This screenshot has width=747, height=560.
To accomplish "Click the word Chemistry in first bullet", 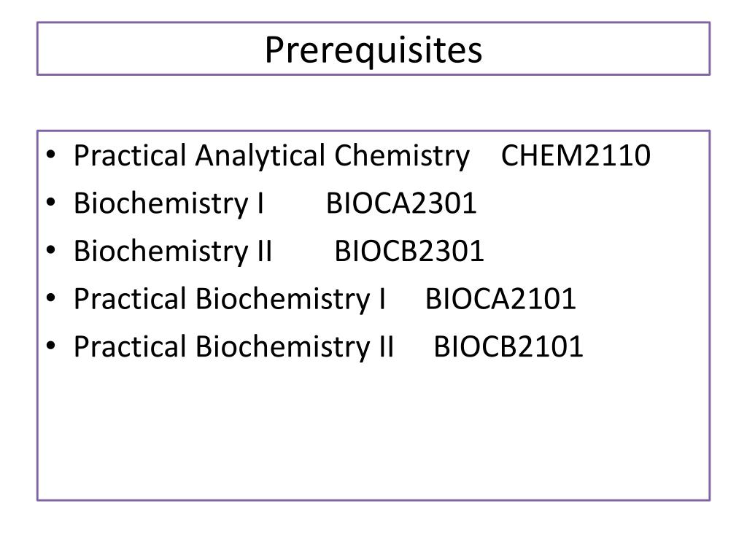I will (402, 156).
